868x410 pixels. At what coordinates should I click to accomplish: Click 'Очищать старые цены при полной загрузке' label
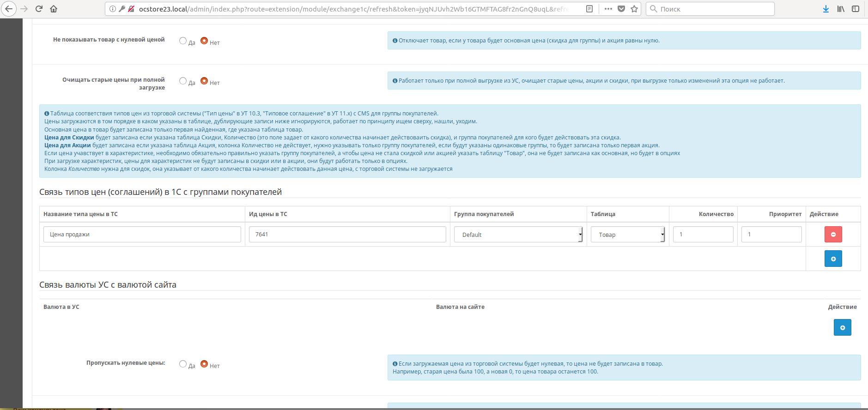coord(114,84)
